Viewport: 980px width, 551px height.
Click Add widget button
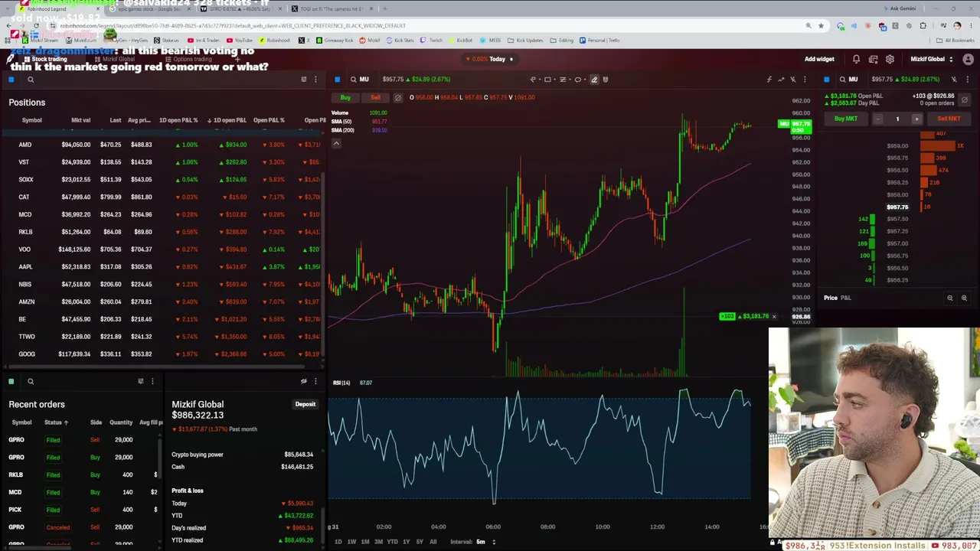pos(819,59)
